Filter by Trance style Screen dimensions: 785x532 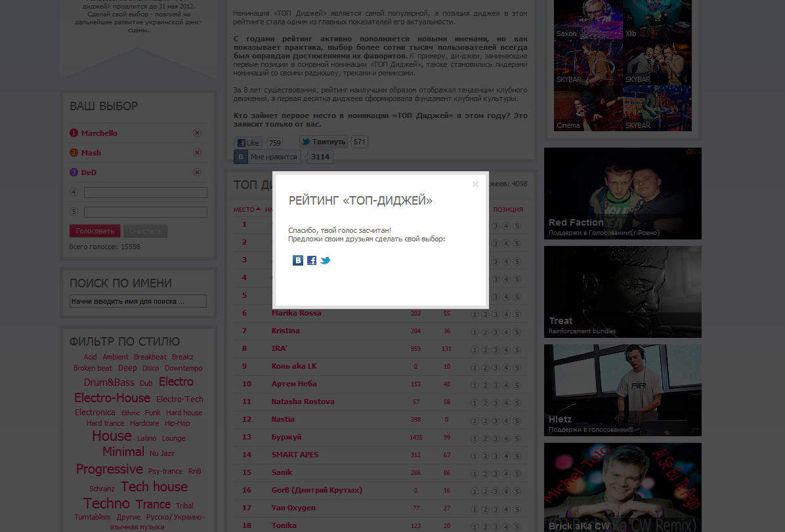pos(153,504)
